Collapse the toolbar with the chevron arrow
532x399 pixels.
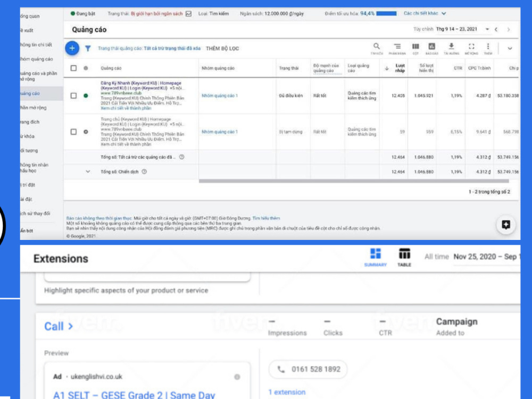tap(510, 48)
